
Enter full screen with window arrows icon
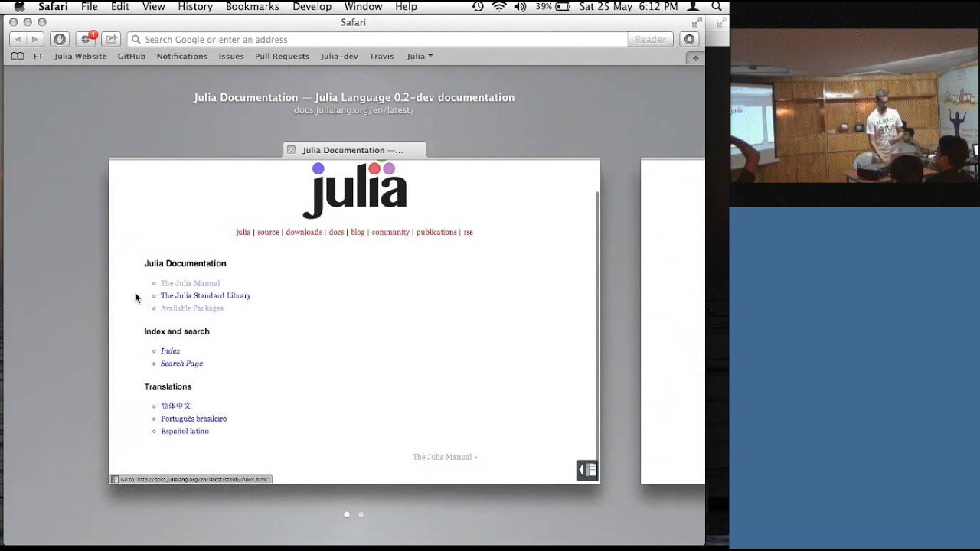click(x=696, y=22)
